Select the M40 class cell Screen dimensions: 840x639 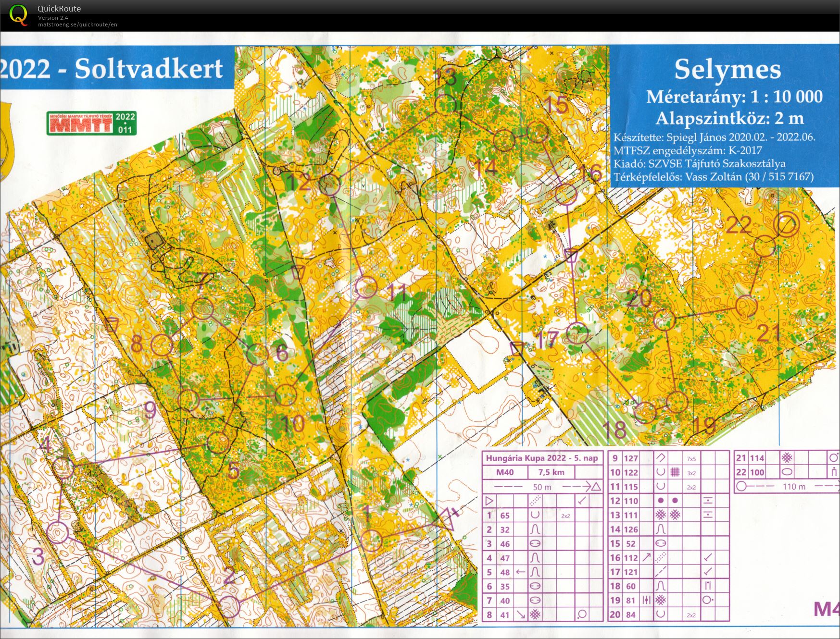pyautogui.click(x=504, y=472)
